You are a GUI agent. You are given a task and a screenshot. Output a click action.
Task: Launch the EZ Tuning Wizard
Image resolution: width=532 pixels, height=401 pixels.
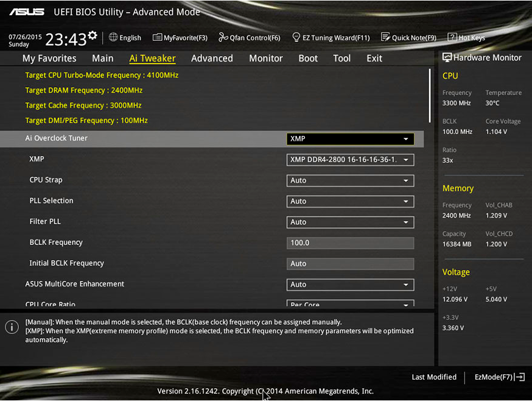tap(331, 37)
